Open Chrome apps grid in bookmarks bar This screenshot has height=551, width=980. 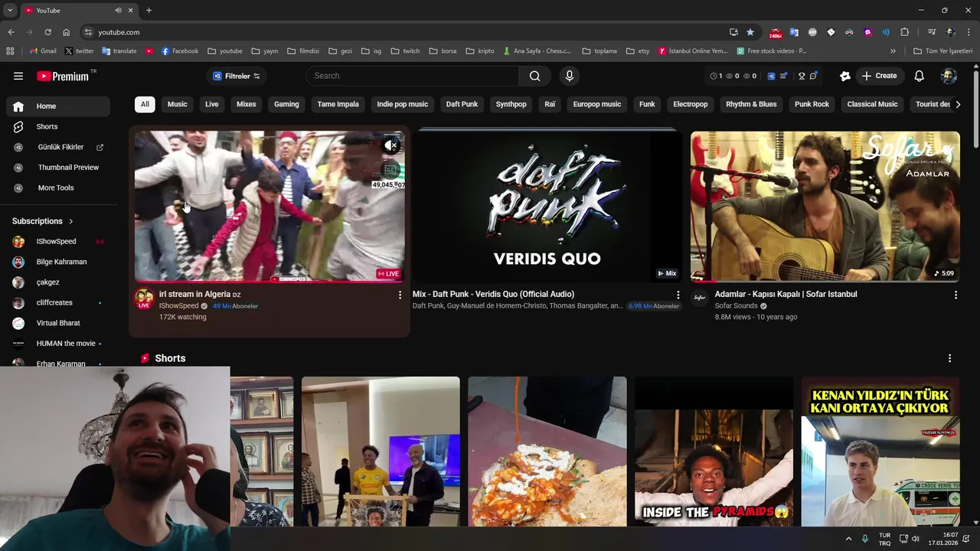(10, 51)
